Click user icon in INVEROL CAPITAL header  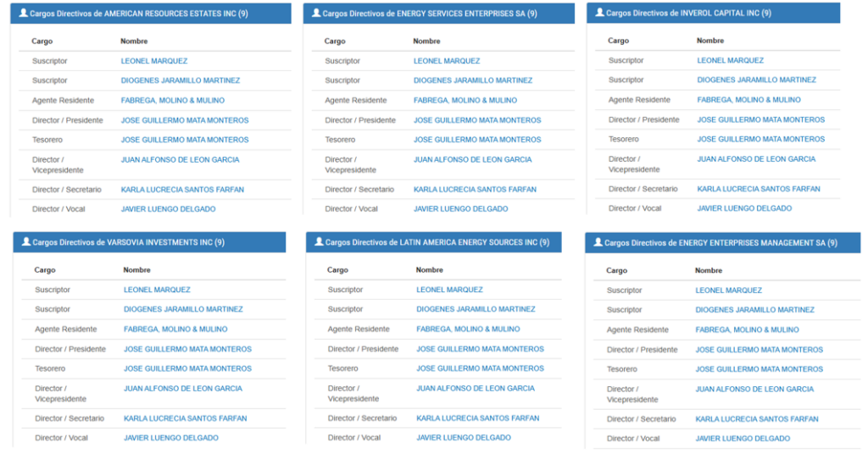point(599,12)
